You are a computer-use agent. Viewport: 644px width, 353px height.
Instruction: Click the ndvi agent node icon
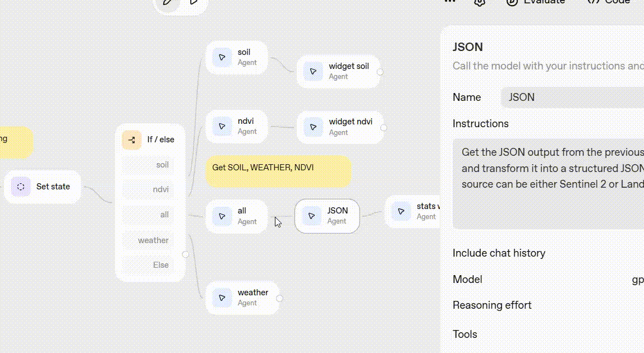pyautogui.click(x=222, y=127)
